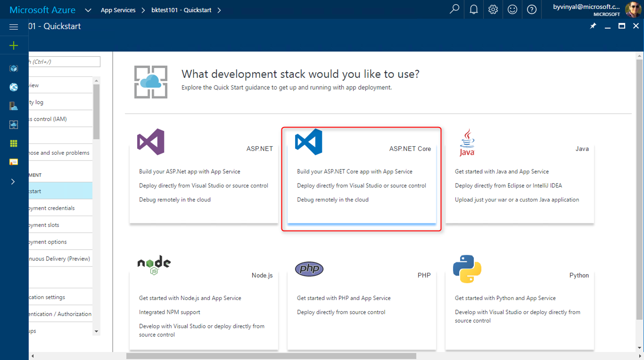Open the account profile avatar
The image size is (644, 360).
633,9
